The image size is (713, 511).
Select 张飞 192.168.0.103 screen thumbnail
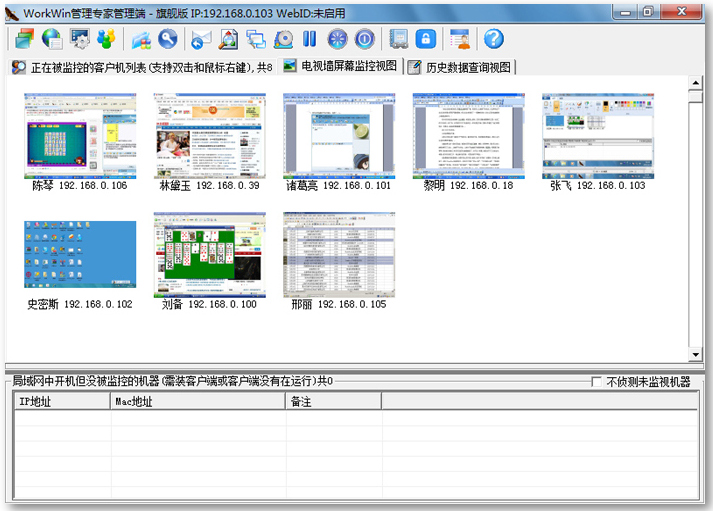coord(598,136)
